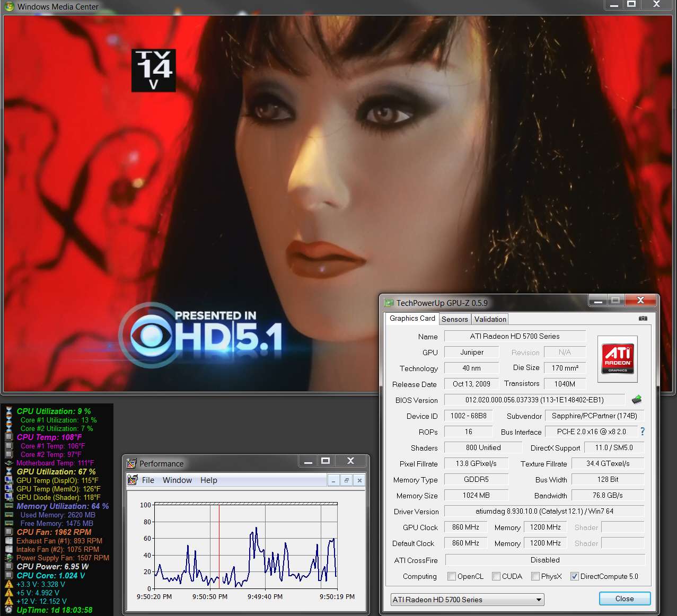
Task: Enable the PhysX checkbox
Action: point(535,576)
